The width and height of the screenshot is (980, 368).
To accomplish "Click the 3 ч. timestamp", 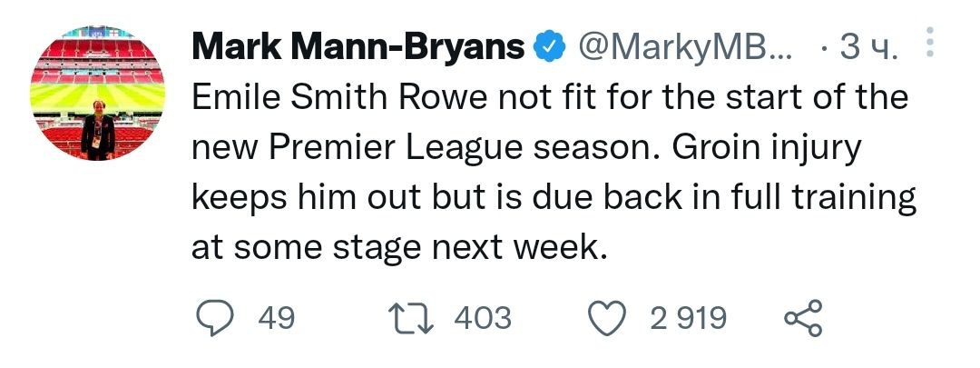I will (x=867, y=47).
